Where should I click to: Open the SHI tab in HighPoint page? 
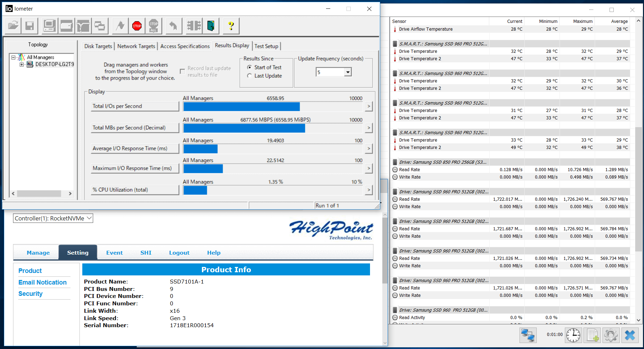pyautogui.click(x=146, y=253)
